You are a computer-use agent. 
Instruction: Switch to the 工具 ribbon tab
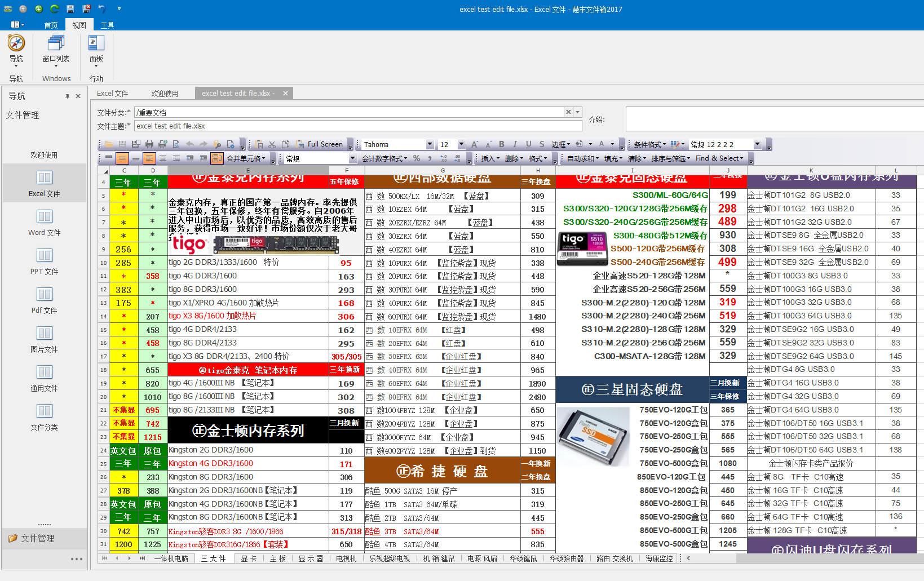[107, 25]
